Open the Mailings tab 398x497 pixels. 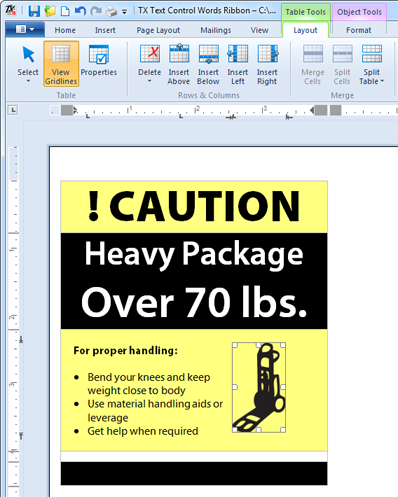click(216, 30)
